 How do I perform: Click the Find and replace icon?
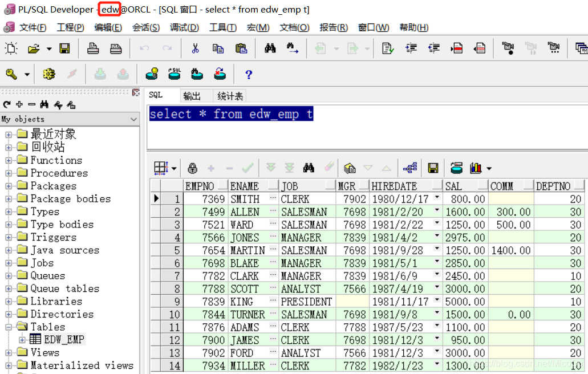[293, 48]
